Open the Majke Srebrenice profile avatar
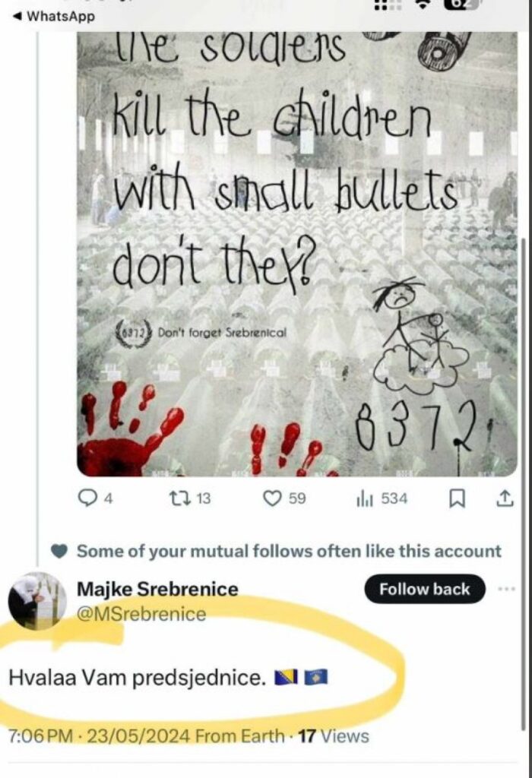Screen dimensions: 532x778 pyautogui.click(x=37, y=601)
